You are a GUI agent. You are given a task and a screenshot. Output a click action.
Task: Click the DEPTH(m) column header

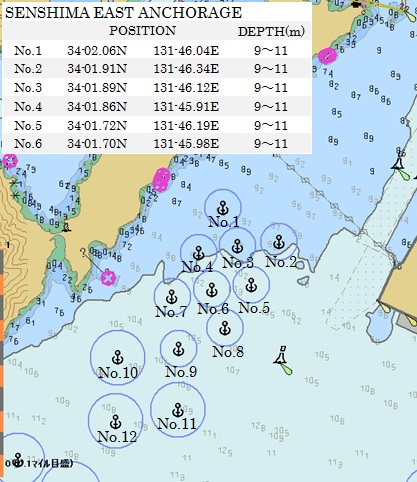271,32
